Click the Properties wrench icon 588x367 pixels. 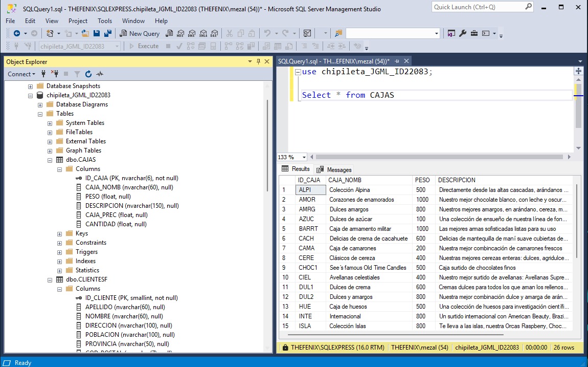pyautogui.click(x=463, y=33)
